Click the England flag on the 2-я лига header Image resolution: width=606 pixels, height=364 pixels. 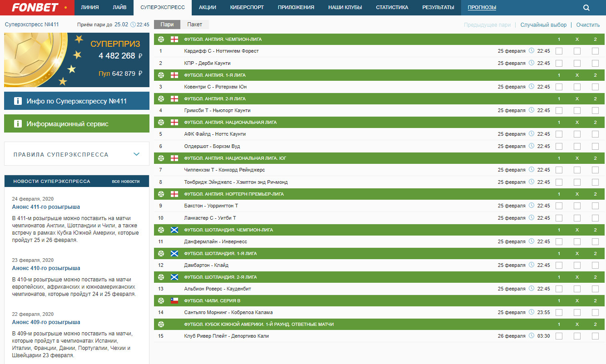(x=174, y=98)
